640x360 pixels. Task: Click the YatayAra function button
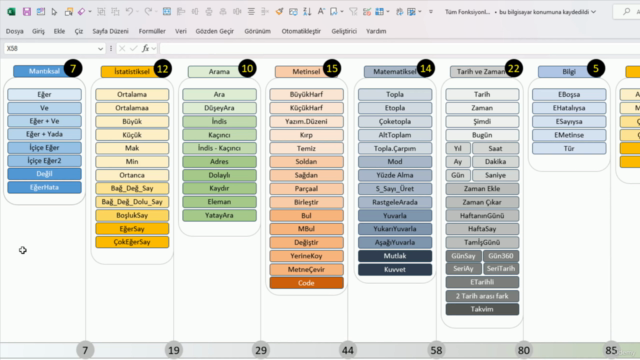click(220, 216)
